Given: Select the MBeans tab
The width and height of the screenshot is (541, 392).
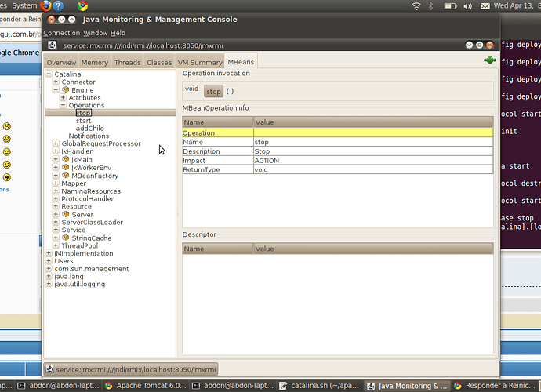Looking at the screenshot, I should [241, 61].
